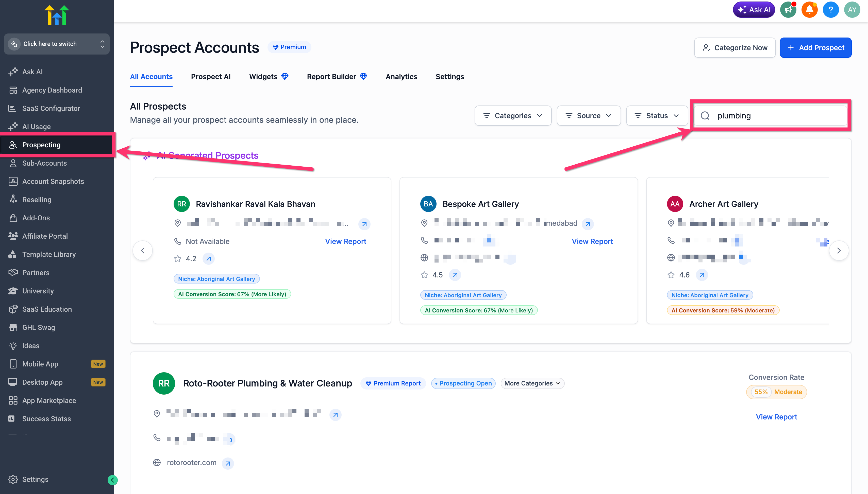Expand the Categories filter dropdown
Image resolution: width=868 pixels, height=494 pixels.
pos(513,116)
